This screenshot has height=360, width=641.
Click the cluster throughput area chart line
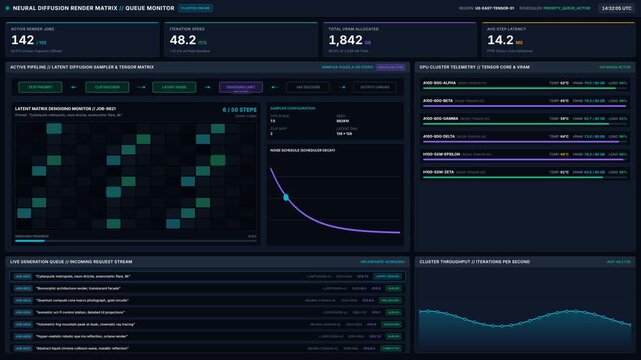(x=525, y=319)
